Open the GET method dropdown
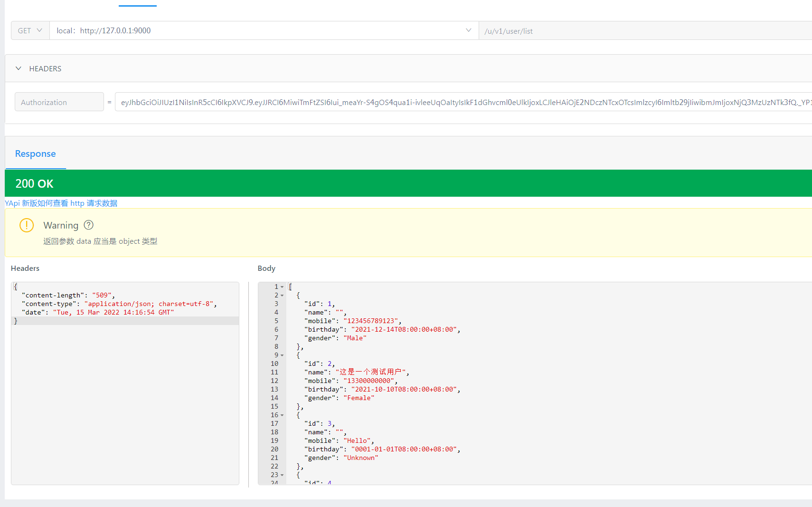Screen dimensions: 812x507 point(30,30)
